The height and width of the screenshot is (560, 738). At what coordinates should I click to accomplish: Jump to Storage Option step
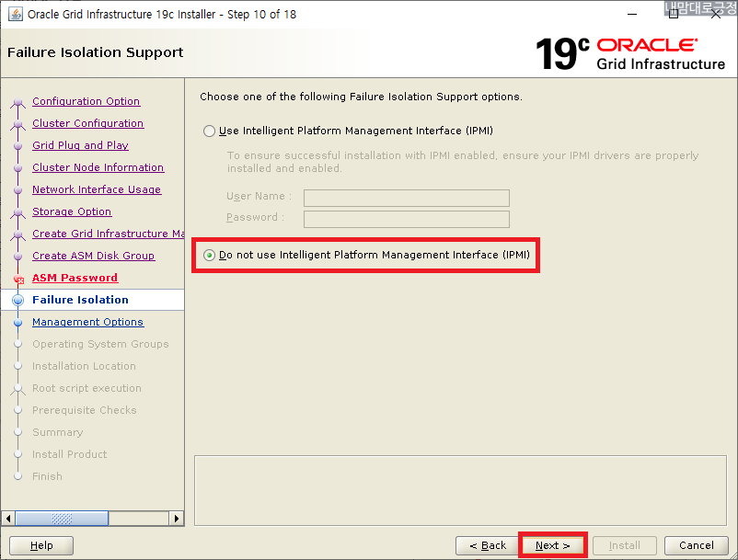click(x=72, y=211)
